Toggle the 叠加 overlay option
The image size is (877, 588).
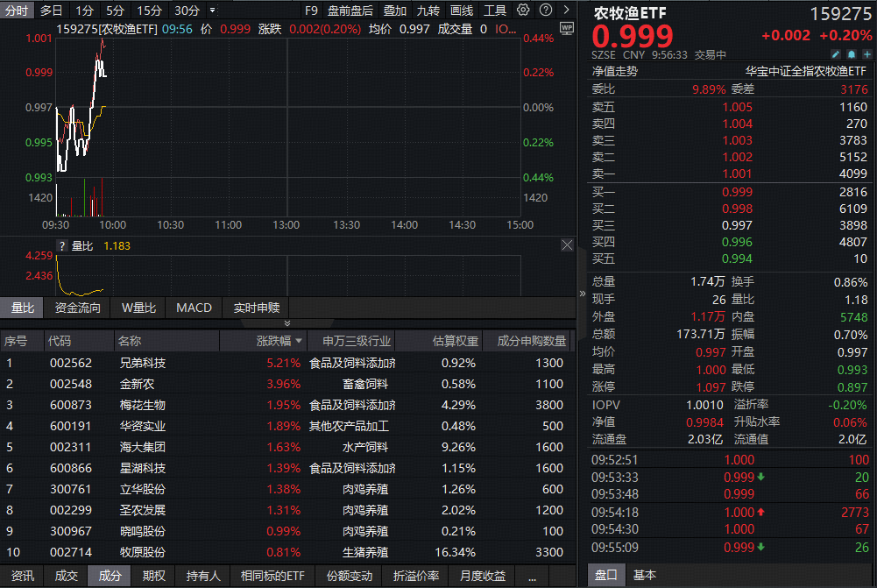(x=395, y=11)
